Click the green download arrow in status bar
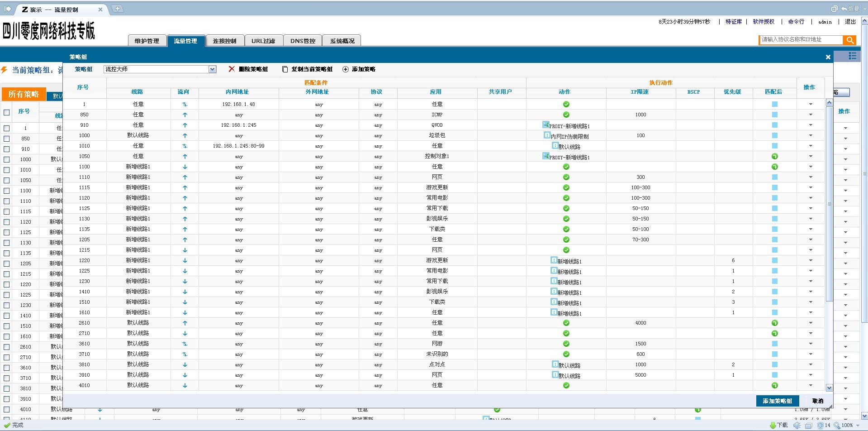Screen dimensions: 868x431 click(773, 425)
